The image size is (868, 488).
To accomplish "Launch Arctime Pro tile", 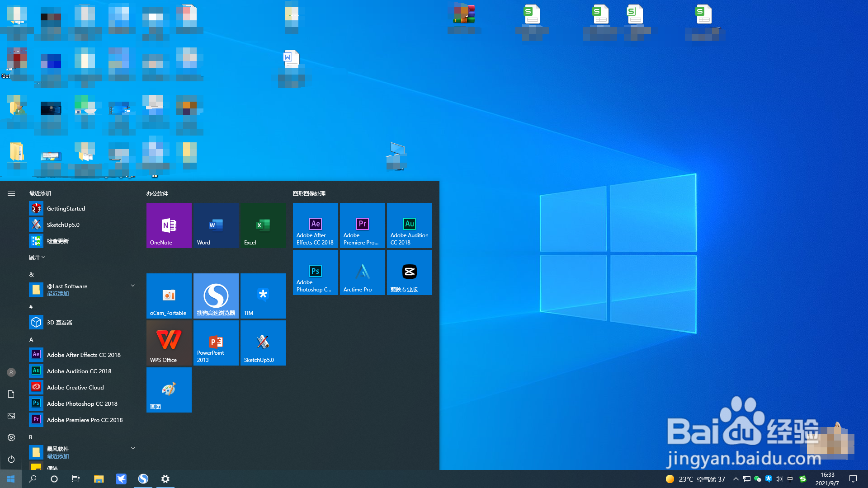I will click(362, 272).
